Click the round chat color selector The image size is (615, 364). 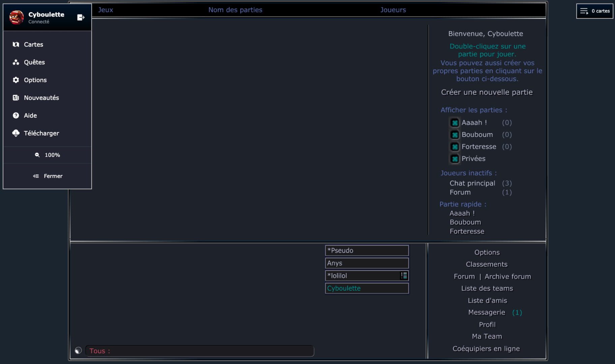point(78,351)
